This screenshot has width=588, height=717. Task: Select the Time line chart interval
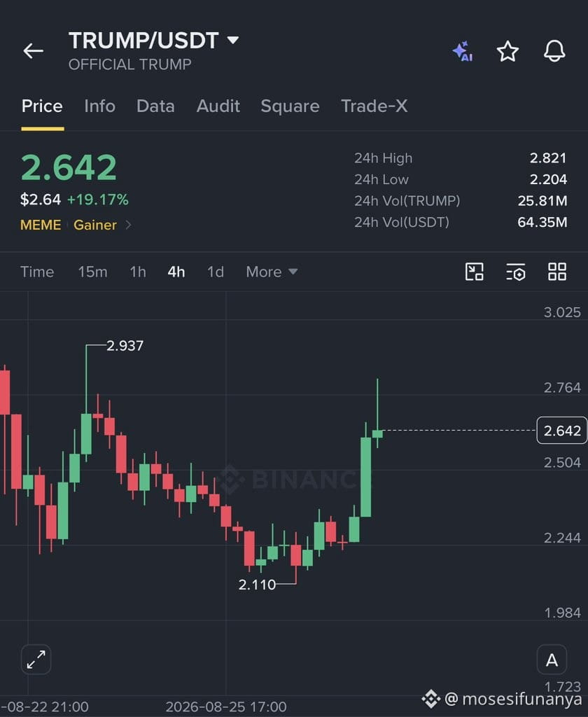pyautogui.click(x=37, y=272)
